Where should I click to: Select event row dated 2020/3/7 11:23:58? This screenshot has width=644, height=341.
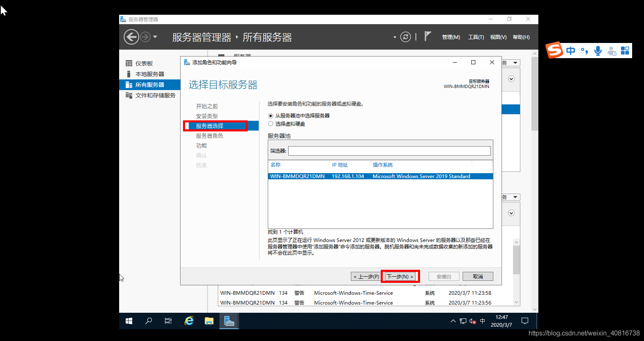[x=365, y=293]
